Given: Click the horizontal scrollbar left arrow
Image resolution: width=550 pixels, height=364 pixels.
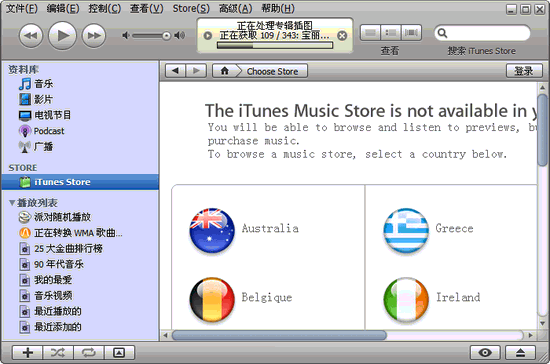Looking at the screenshot, I should tap(165, 335).
